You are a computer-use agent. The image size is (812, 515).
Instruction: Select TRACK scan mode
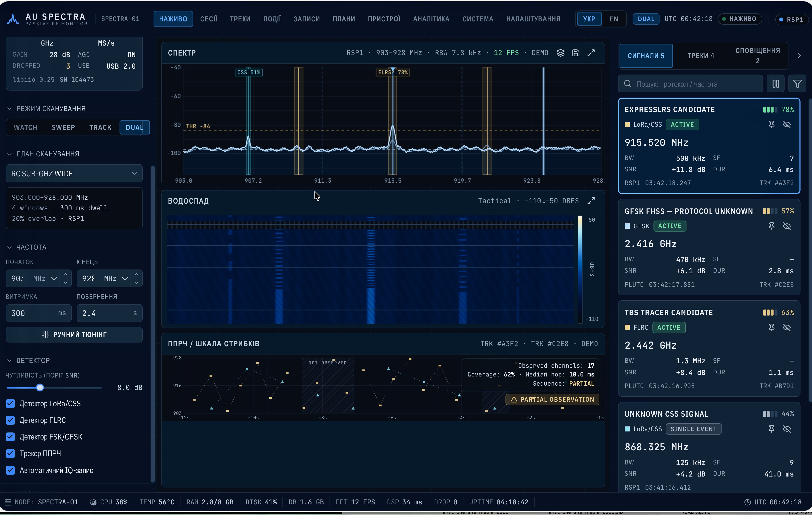pos(101,128)
